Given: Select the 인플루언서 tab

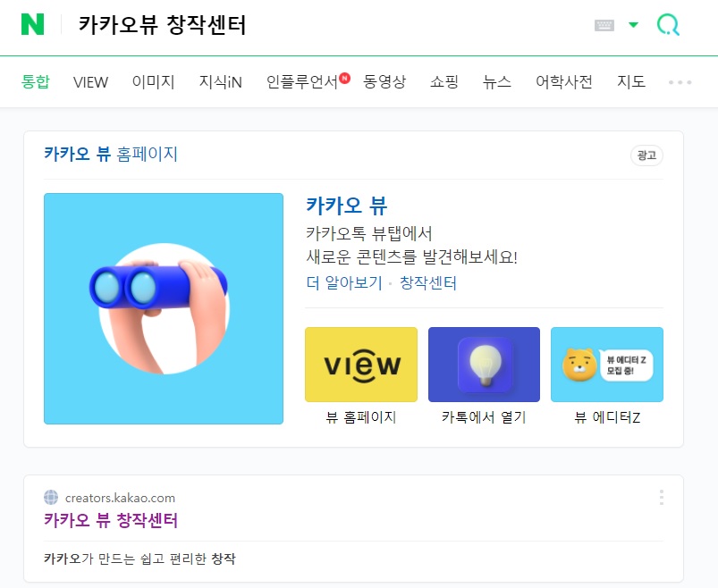Looking at the screenshot, I should (302, 82).
